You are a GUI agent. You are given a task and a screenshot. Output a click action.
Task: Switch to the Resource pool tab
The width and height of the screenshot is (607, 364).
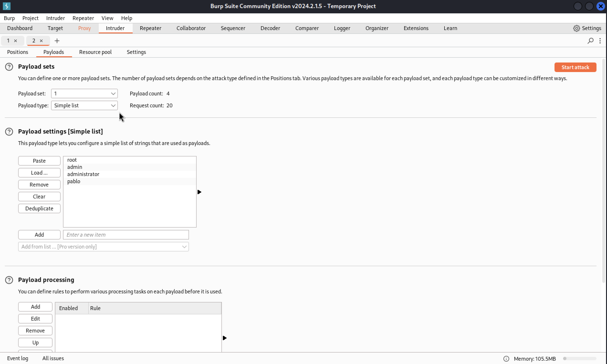point(95,52)
